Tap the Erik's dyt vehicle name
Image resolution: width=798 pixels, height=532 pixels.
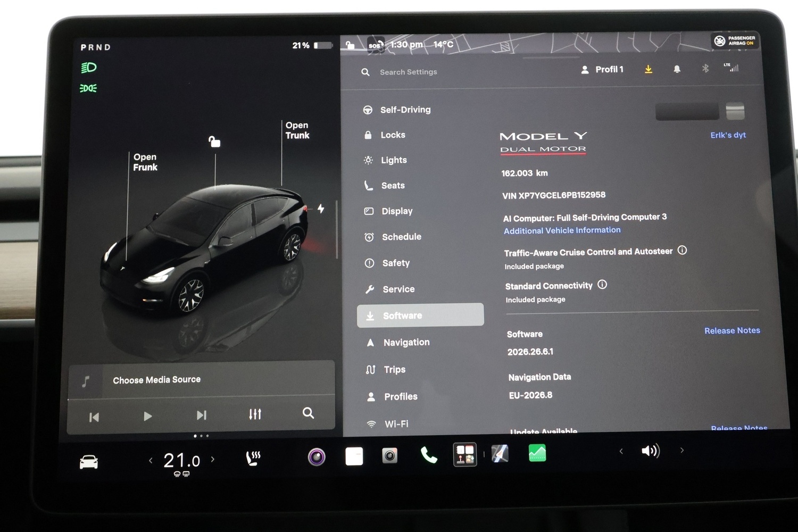(728, 135)
